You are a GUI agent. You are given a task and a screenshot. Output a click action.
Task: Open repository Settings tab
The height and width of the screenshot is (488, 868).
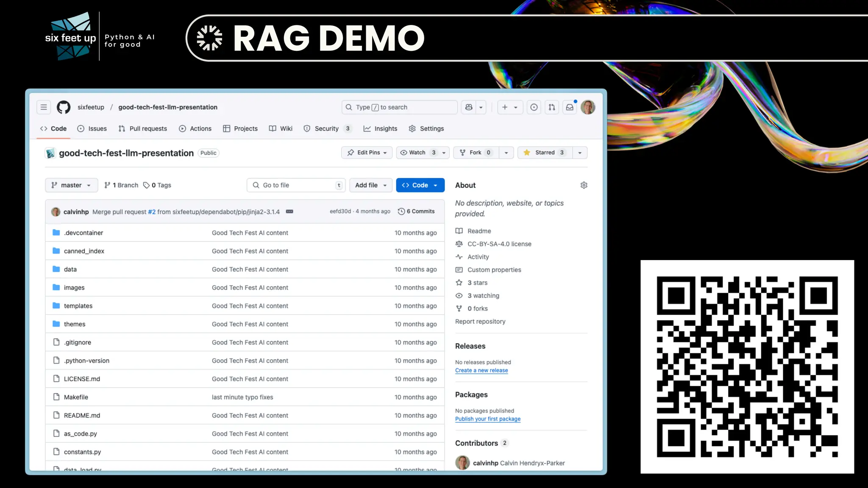point(426,128)
